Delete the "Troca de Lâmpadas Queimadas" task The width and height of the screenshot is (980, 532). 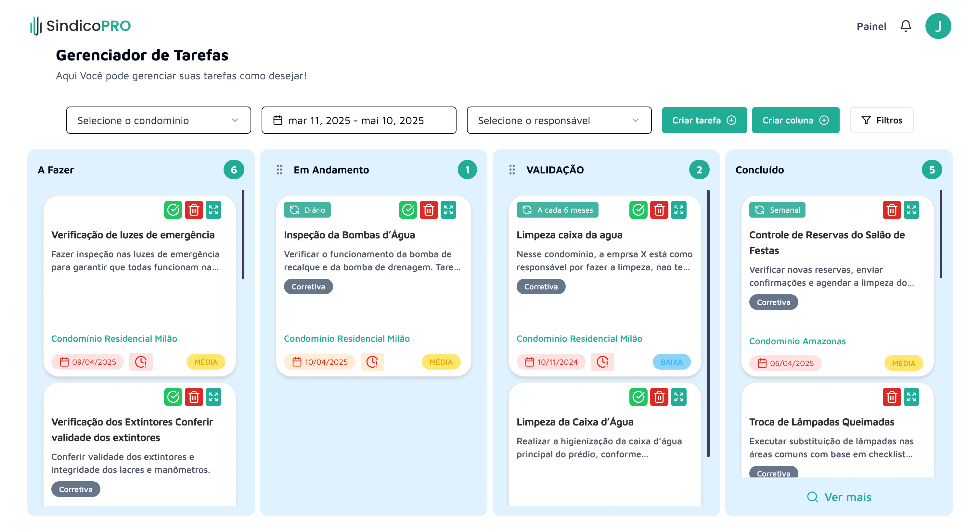click(892, 397)
